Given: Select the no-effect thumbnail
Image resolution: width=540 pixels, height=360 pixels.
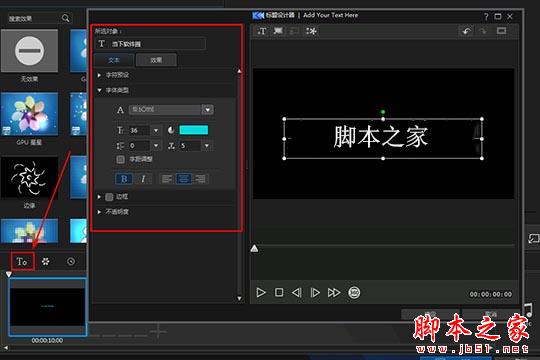Looking at the screenshot, I should 29,51.
